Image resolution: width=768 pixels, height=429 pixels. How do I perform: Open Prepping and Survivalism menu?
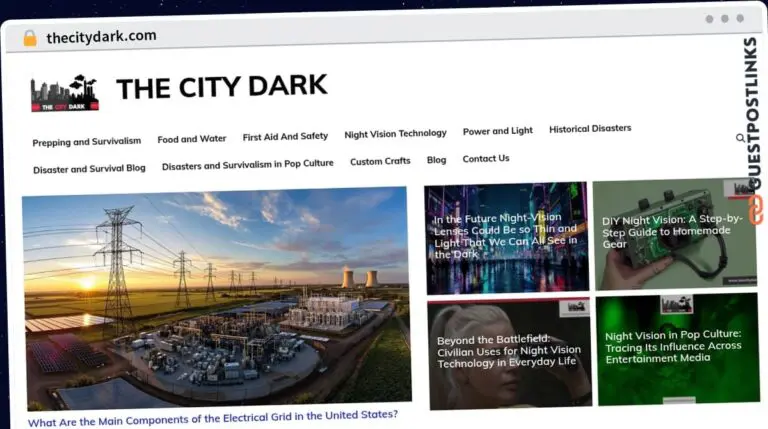tap(87, 142)
